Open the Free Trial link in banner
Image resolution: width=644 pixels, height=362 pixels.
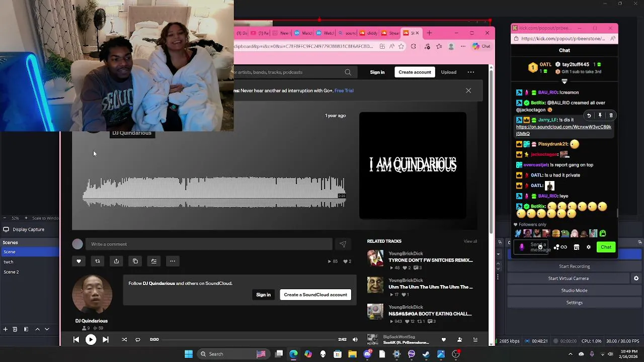[x=344, y=90]
